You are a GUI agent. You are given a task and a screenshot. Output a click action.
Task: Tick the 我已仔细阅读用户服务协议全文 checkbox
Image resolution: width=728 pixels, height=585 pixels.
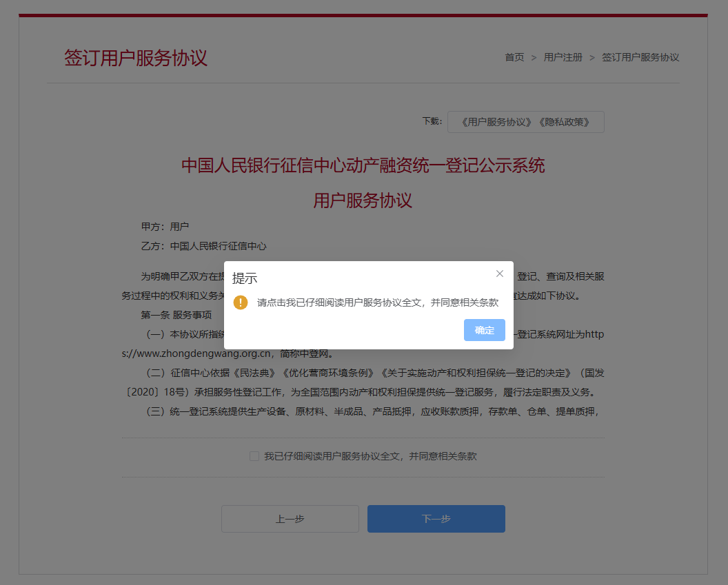[254, 456]
